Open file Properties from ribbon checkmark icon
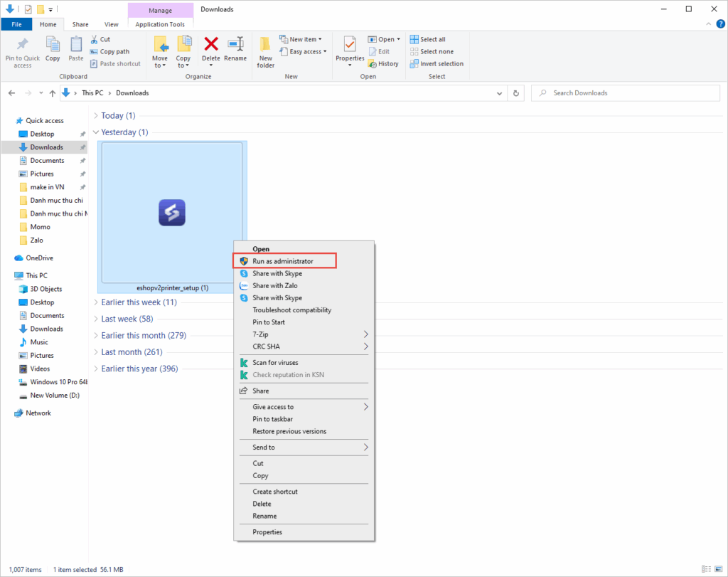 (350, 45)
